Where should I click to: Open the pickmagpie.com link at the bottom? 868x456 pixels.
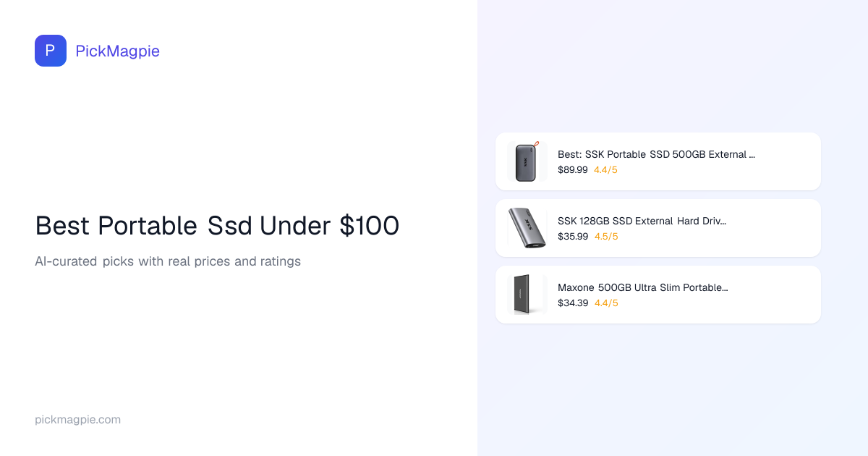(77, 420)
